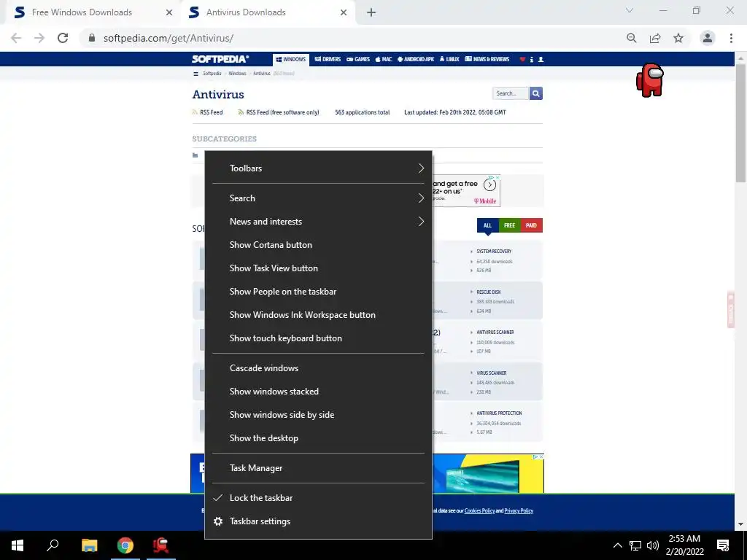
Task: Filter listings by ALL
Action: click(x=487, y=226)
